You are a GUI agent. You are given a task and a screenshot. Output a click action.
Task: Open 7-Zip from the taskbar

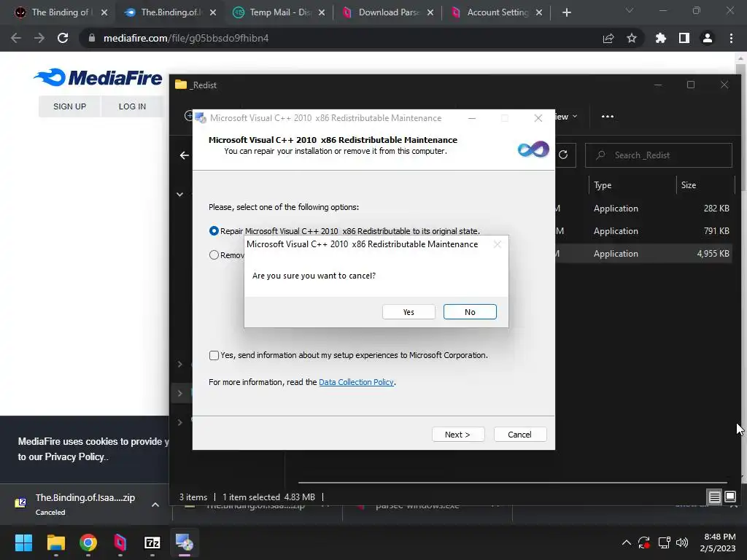click(x=152, y=542)
